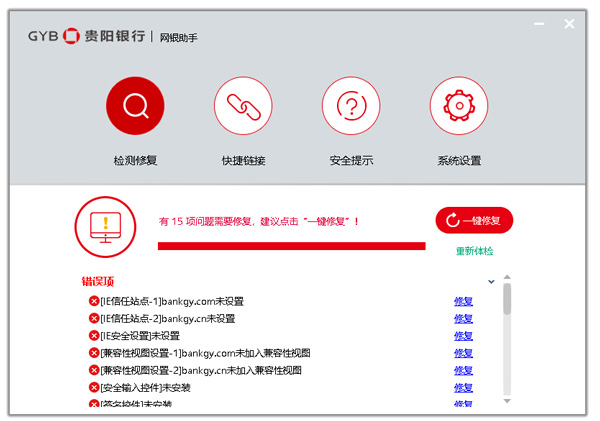
Task: Select the 快捷链接 tab label
Action: tap(243, 160)
